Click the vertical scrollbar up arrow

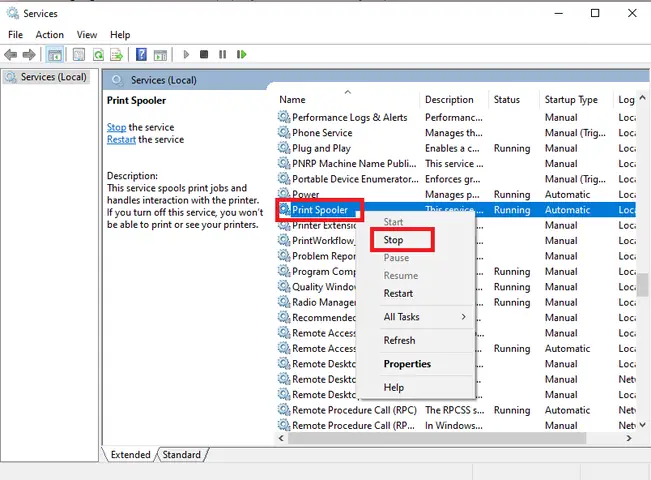pyautogui.click(x=642, y=98)
